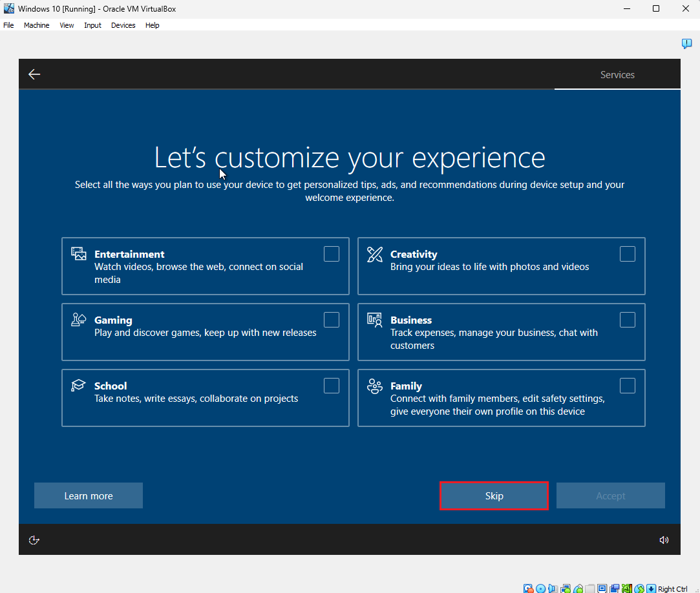Click the audio status icon in VirtualBox
Image resolution: width=700 pixels, height=593 pixels.
pos(553,588)
